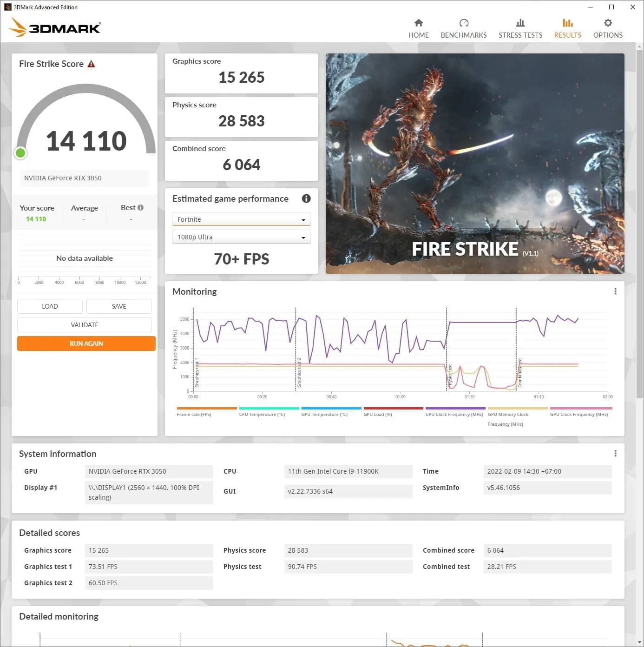Click the 70+ FPS estimate

[241, 259]
